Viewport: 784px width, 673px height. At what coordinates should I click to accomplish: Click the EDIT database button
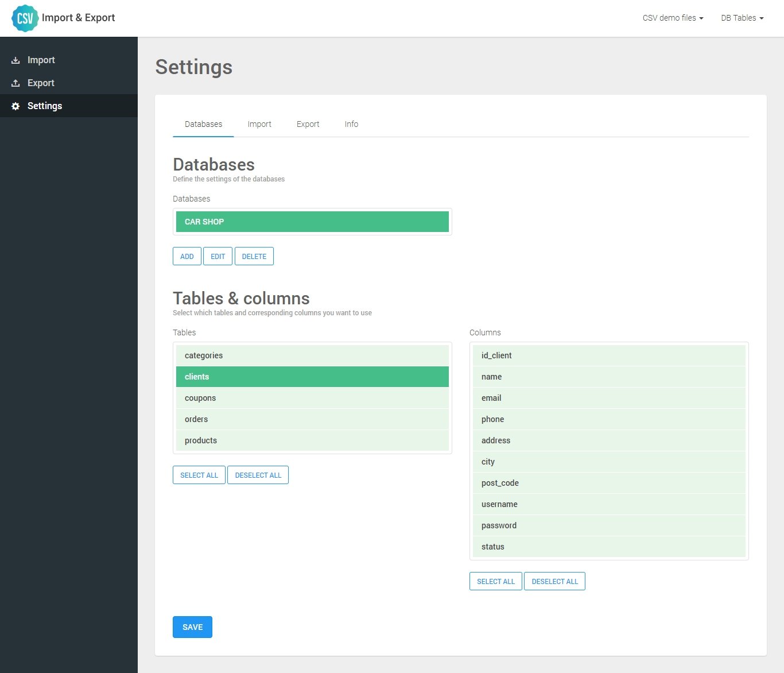218,257
